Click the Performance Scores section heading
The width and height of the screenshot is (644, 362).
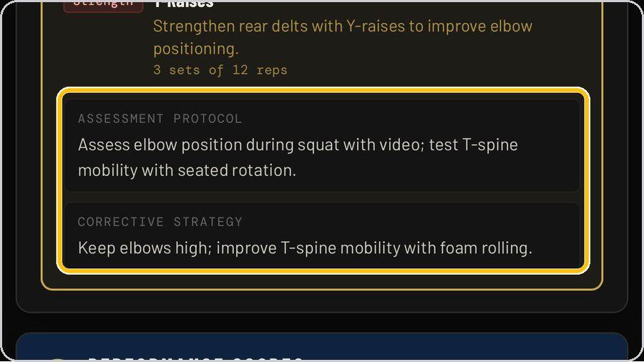point(195,359)
